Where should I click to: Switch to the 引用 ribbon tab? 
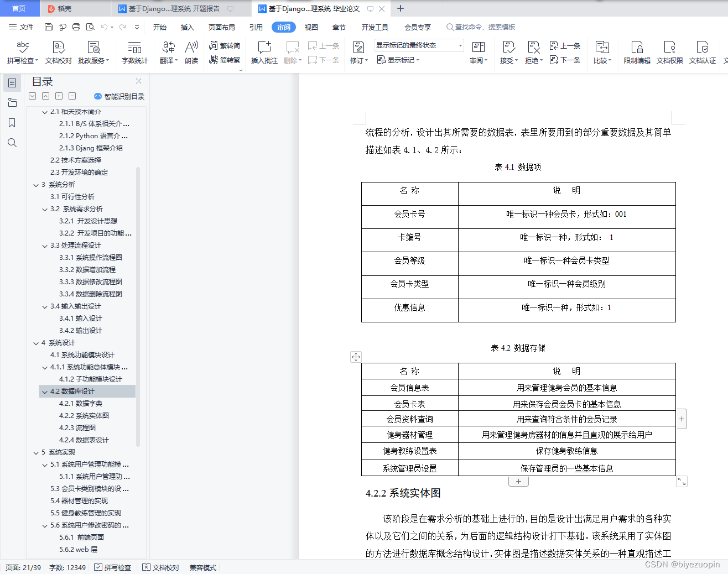[256, 27]
